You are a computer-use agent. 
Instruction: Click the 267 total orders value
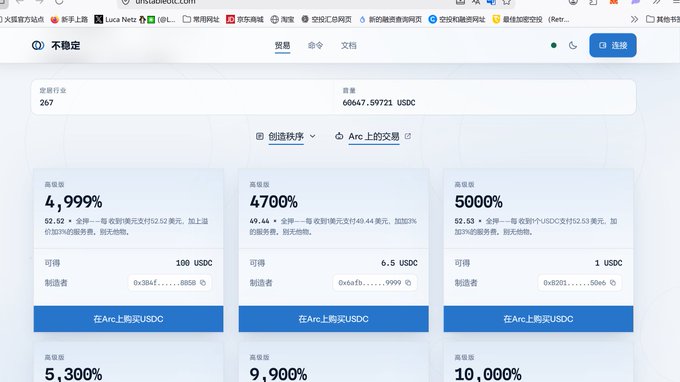point(46,103)
